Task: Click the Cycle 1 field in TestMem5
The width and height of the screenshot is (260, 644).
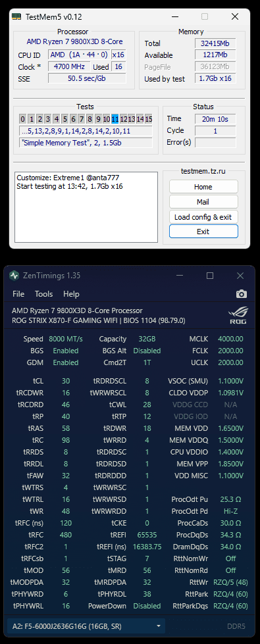Action: 215,131
